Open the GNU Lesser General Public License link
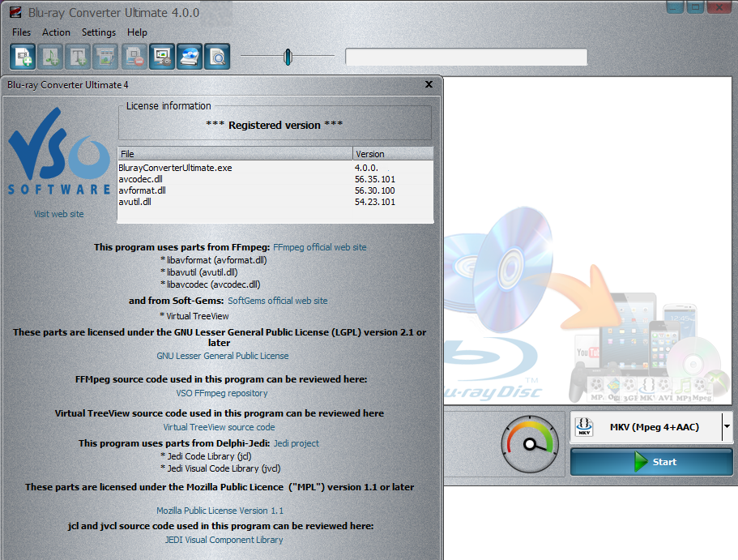738x560 pixels. (x=223, y=356)
